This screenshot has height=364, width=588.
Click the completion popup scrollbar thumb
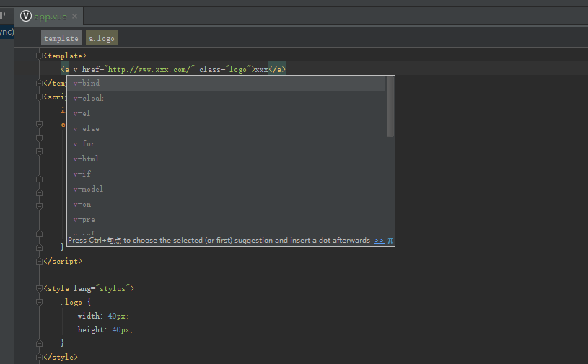pyautogui.click(x=390, y=107)
